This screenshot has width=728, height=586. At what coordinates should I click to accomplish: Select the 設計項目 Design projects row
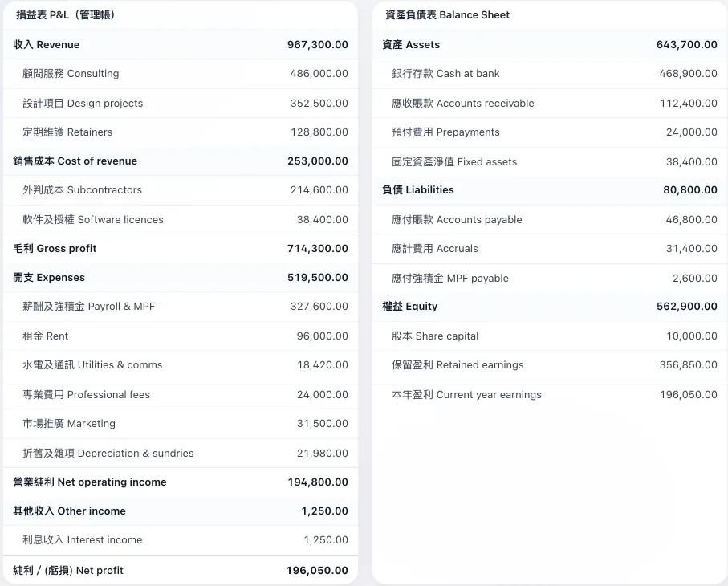coord(181,103)
